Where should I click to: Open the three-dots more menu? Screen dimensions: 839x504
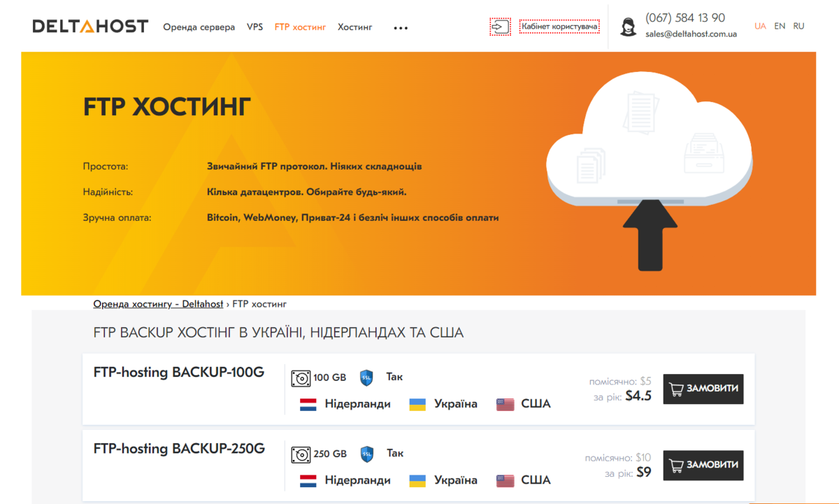[401, 28]
